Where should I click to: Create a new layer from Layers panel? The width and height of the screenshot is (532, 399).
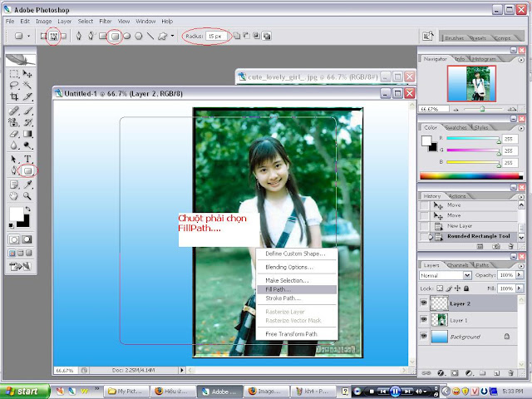(x=497, y=373)
